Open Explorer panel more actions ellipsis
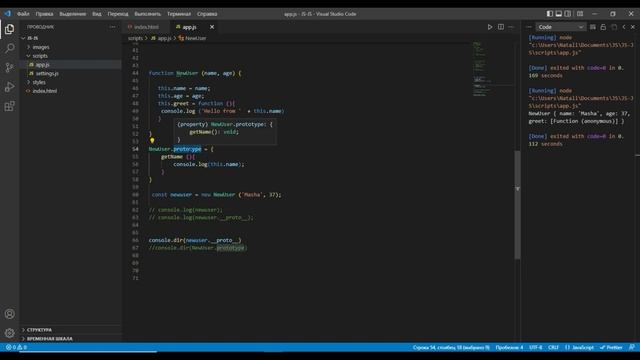 (x=112, y=27)
